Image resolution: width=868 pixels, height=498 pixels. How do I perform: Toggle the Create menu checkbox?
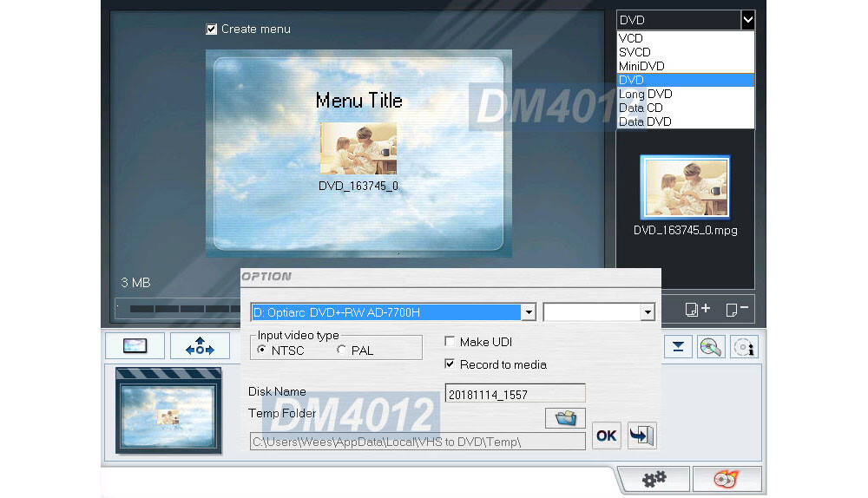pyautogui.click(x=212, y=29)
